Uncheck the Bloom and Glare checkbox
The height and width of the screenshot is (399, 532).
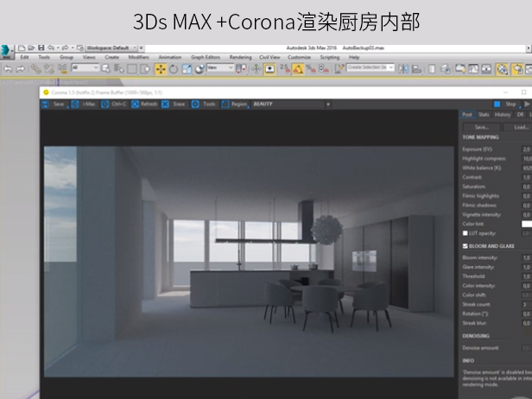(465, 246)
